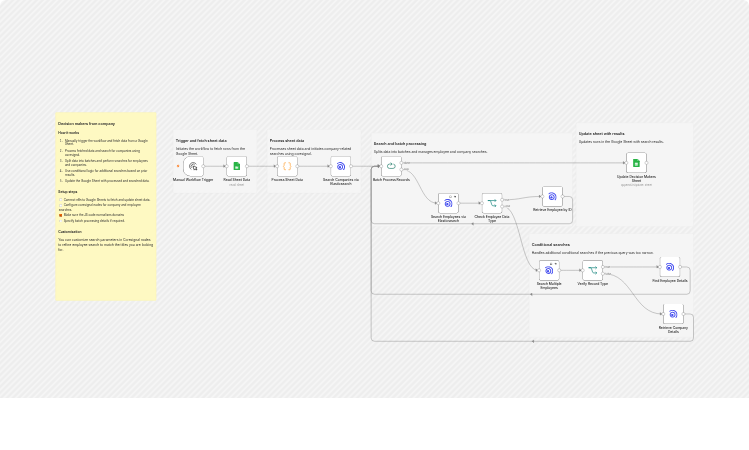Click the 'Conditional searches' note heading
The image size is (749, 450).
tap(551, 245)
